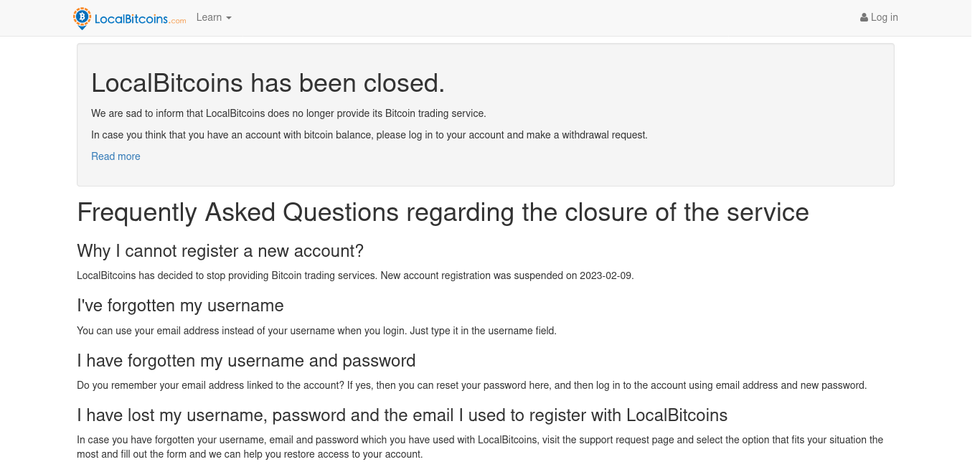Click the 'We are sad to inform' sentence

click(288, 113)
